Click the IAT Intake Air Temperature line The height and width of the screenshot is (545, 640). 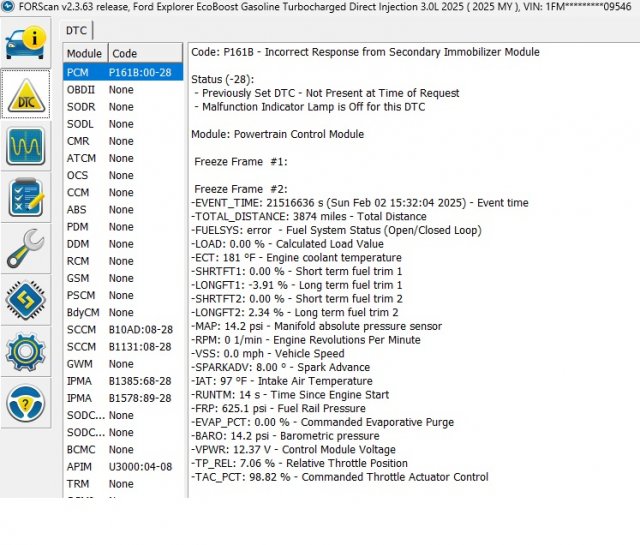282,381
